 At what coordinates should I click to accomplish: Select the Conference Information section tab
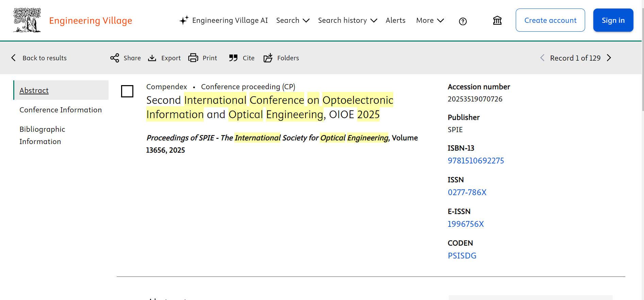point(61,110)
